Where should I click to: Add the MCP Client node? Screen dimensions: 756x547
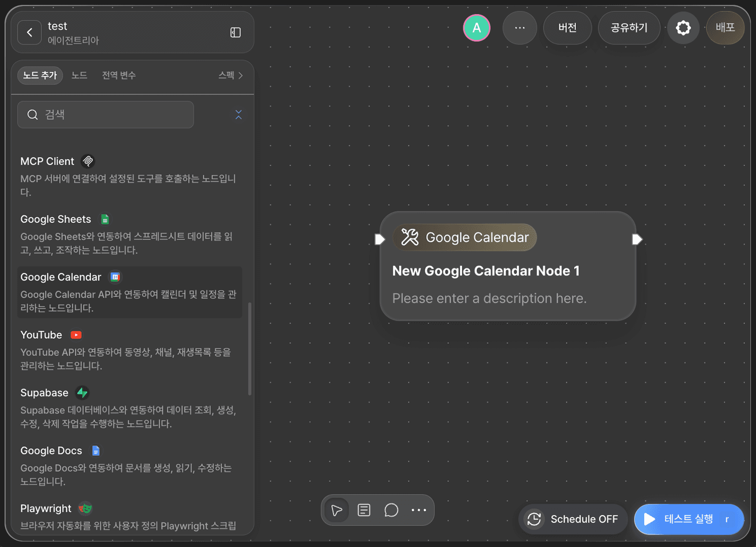129,176
